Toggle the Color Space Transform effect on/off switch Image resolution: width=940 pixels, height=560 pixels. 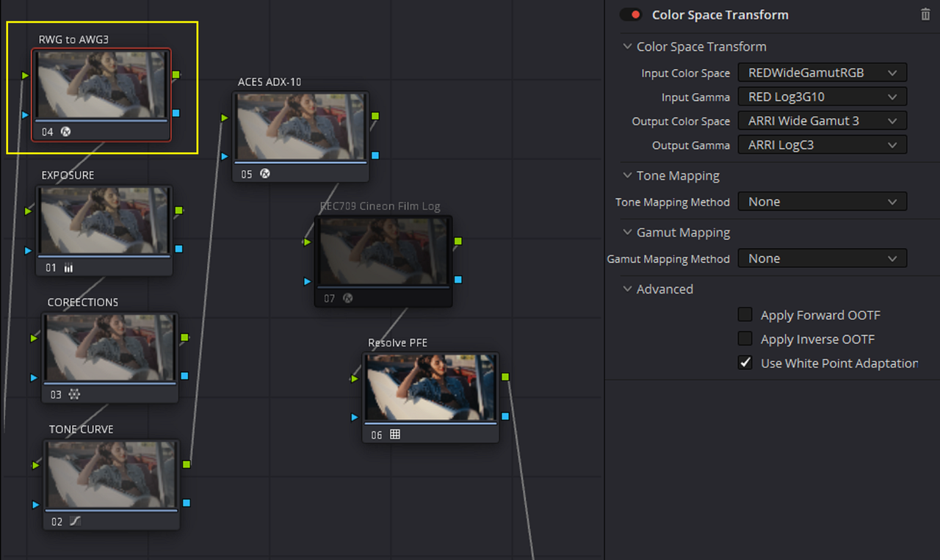click(631, 15)
